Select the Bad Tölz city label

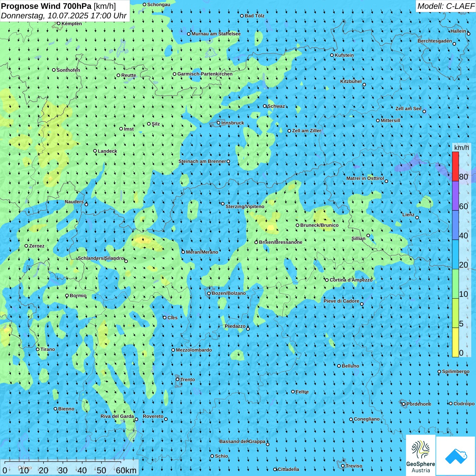pyautogui.click(x=254, y=16)
